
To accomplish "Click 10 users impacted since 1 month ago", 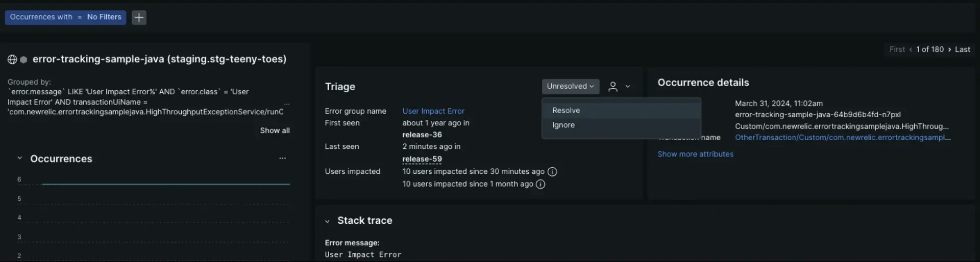I will [468, 184].
